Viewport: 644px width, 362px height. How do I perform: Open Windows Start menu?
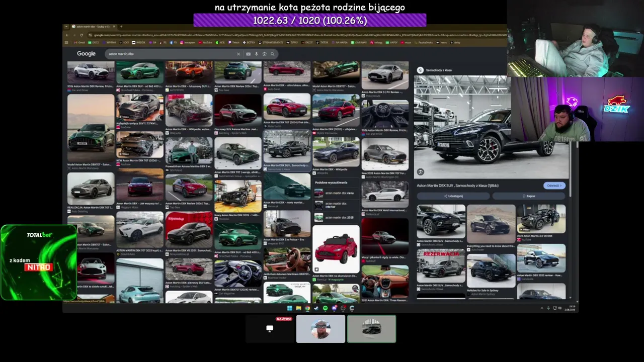pos(289,308)
